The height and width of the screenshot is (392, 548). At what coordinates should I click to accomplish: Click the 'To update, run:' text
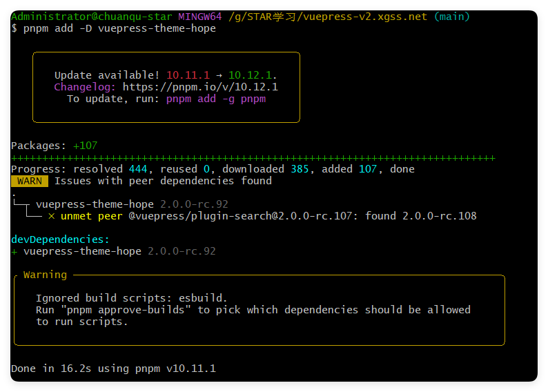pos(113,99)
